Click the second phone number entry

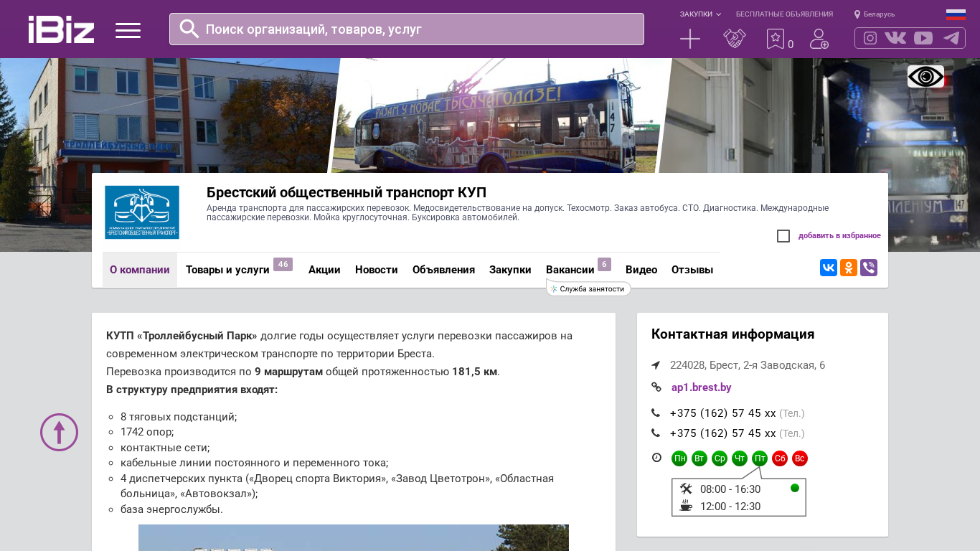pyautogui.click(x=723, y=433)
